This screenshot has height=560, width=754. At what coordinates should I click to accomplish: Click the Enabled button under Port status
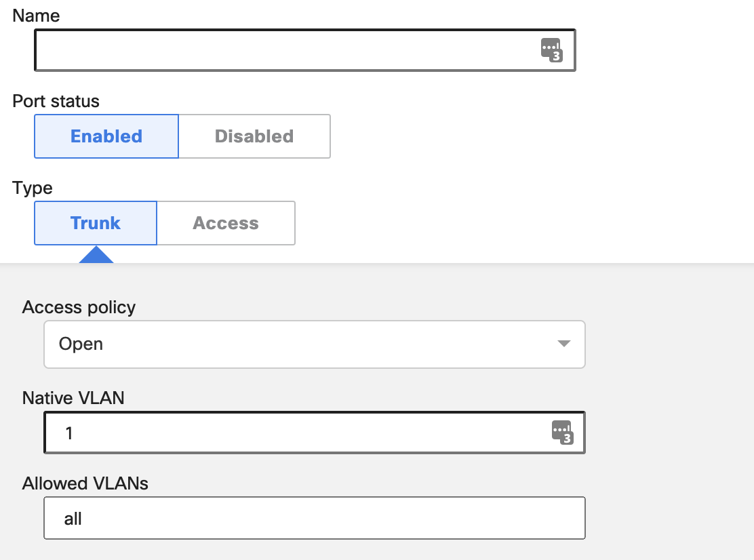point(106,136)
